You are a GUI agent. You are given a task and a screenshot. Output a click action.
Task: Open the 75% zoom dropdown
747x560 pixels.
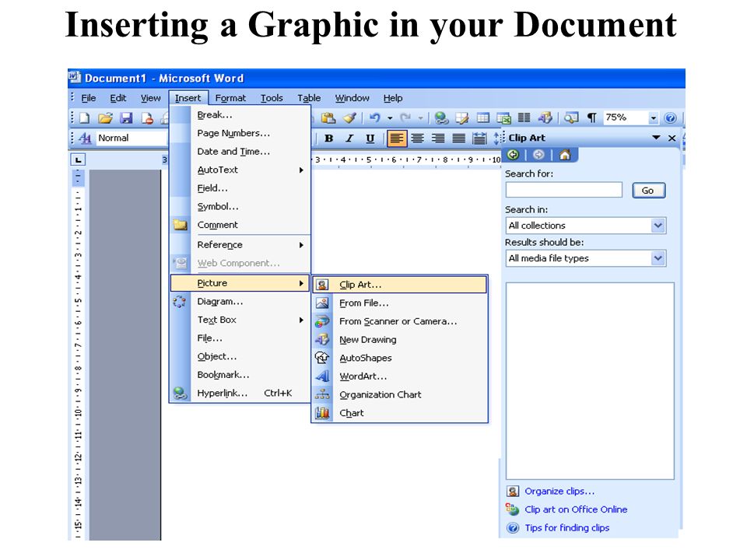click(x=654, y=117)
